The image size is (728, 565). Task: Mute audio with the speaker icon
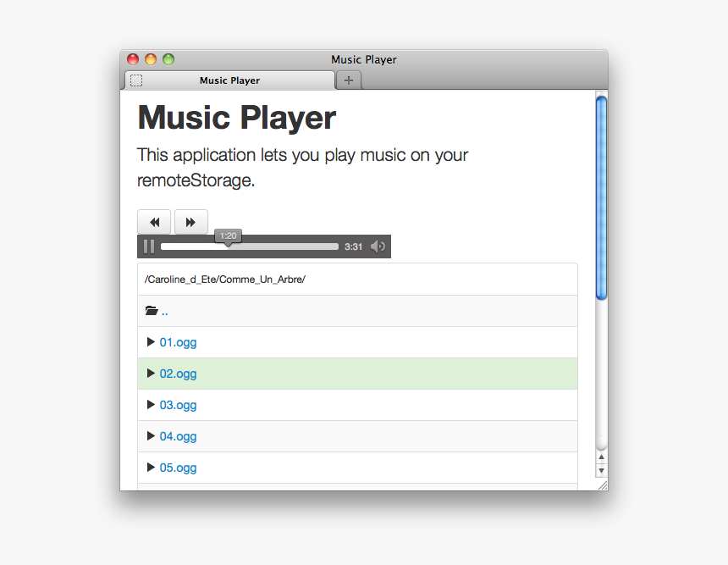point(378,246)
